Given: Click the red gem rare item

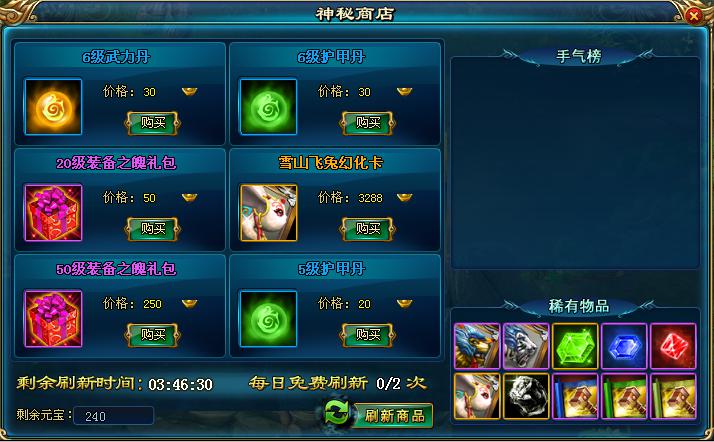Looking at the screenshot, I should point(673,346).
